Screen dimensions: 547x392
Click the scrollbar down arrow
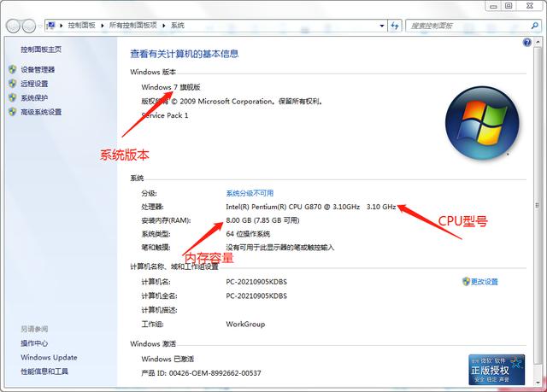pos(538,383)
